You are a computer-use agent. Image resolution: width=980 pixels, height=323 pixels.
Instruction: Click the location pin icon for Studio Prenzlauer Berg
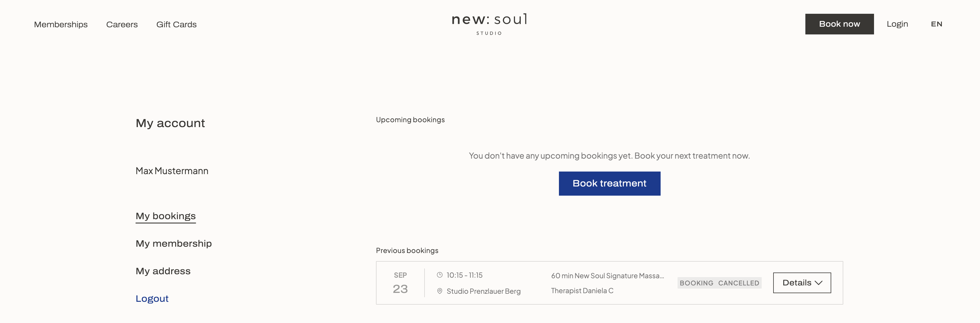439,291
